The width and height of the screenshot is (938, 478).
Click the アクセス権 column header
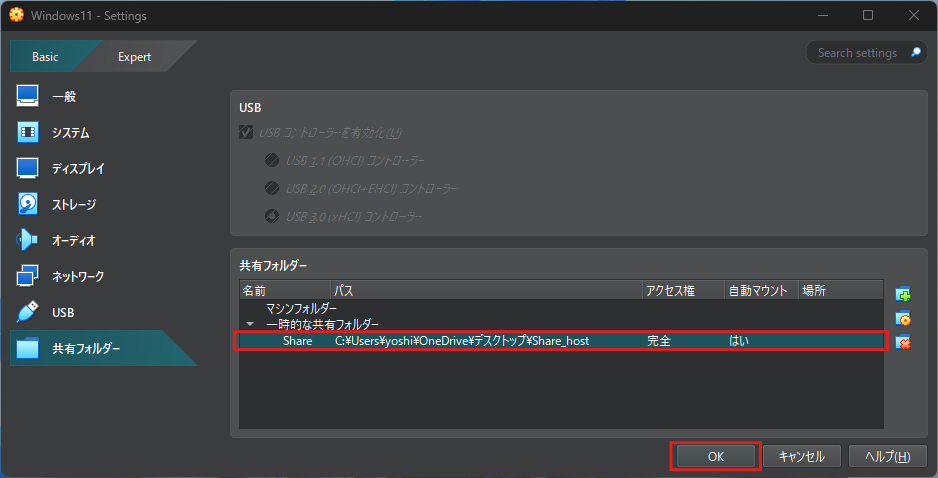click(684, 291)
